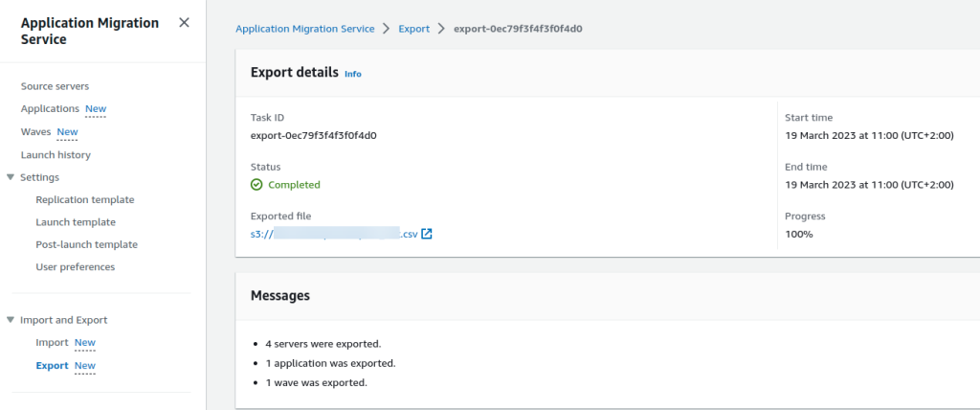Click the message '1 application was exported.'
Viewport: 980px width, 410px height.
(330, 363)
